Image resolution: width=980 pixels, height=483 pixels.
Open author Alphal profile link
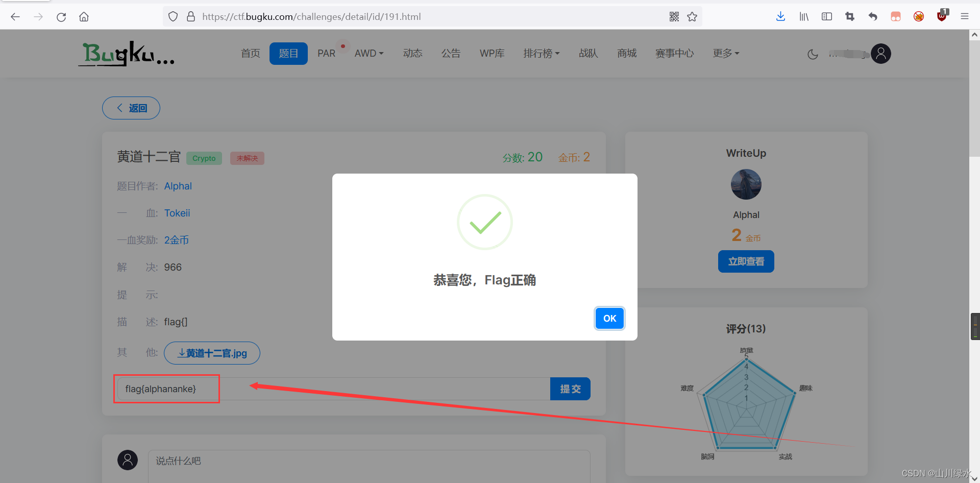click(178, 186)
